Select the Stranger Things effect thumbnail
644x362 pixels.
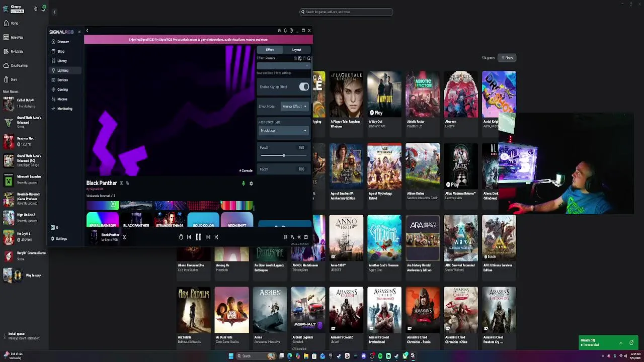click(x=170, y=220)
